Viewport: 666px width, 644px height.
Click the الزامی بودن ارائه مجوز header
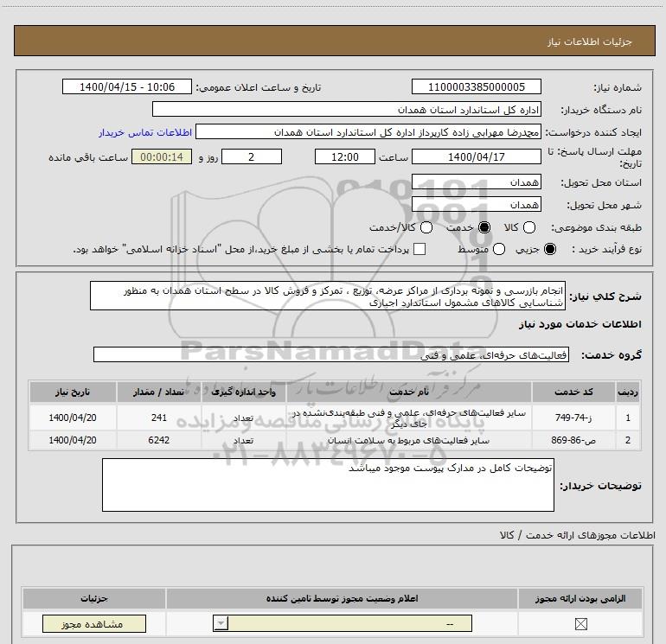point(580,598)
